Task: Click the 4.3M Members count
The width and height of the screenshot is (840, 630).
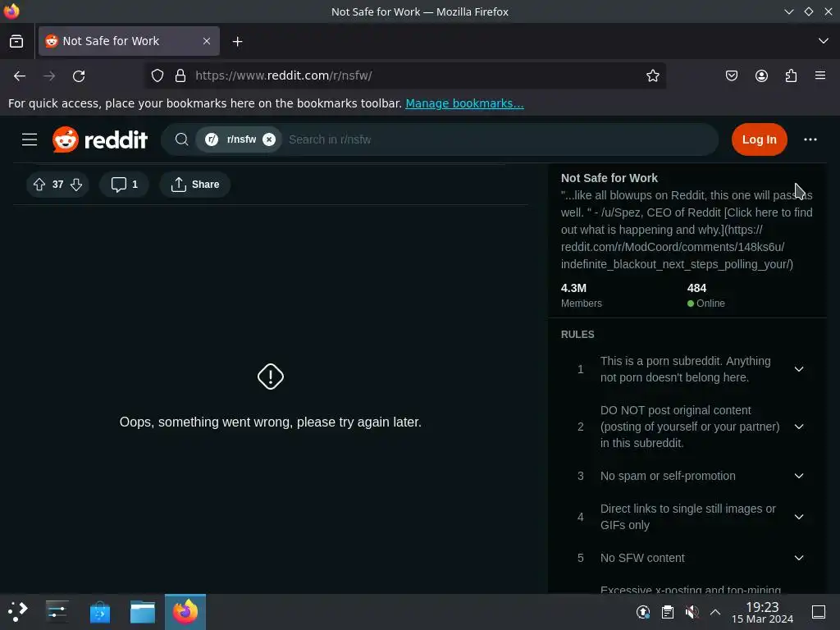Action: 582,295
